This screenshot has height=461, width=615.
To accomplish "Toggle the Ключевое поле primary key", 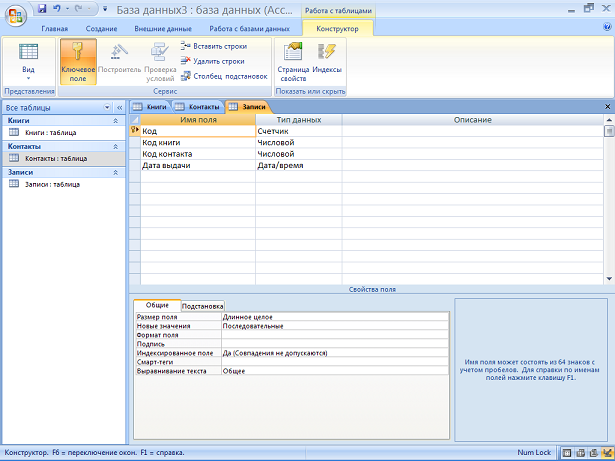I will pos(78,62).
